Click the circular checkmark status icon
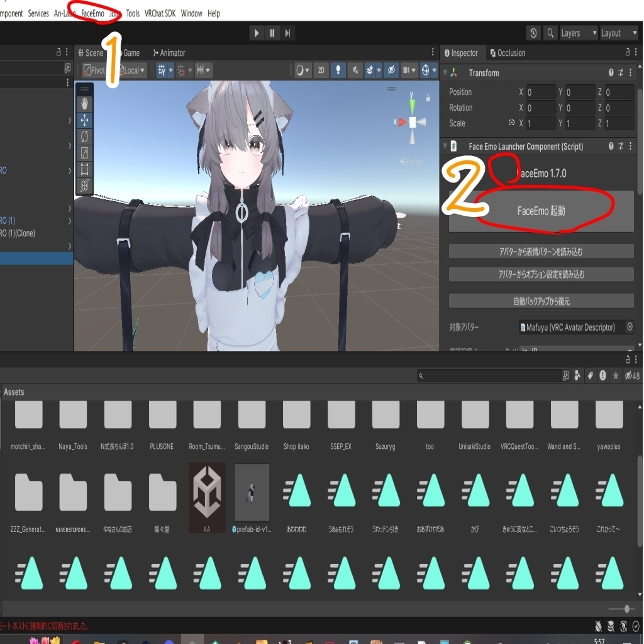 click(635, 626)
